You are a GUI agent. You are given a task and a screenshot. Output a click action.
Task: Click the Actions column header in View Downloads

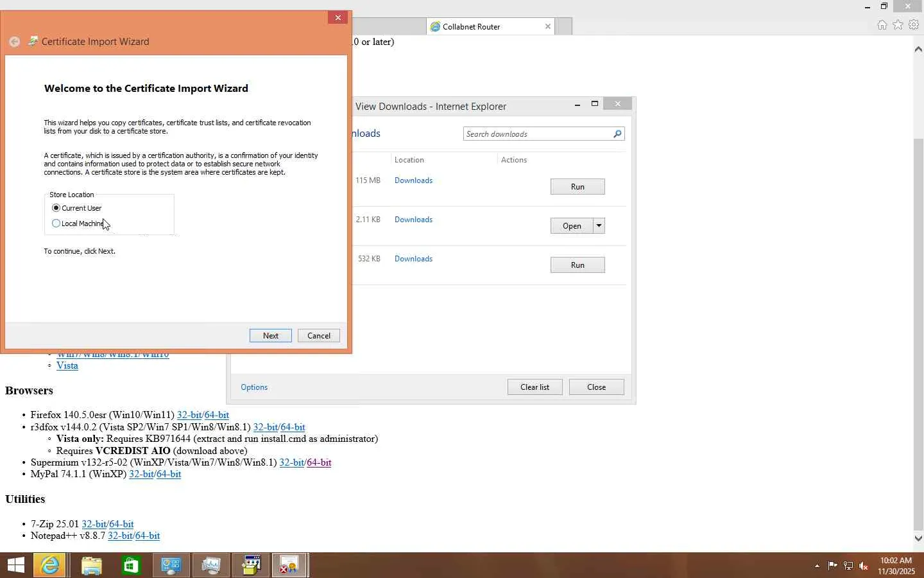514,160
